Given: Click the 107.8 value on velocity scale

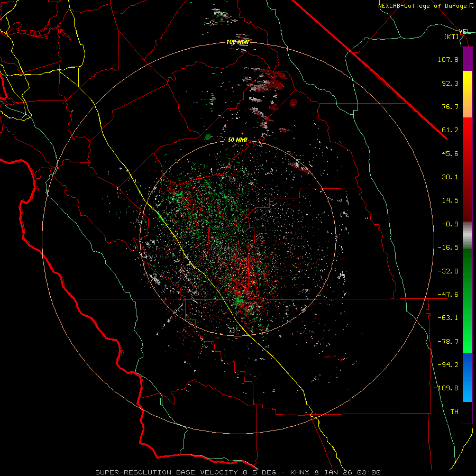Looking at the screenshot, I should (448, 59).
